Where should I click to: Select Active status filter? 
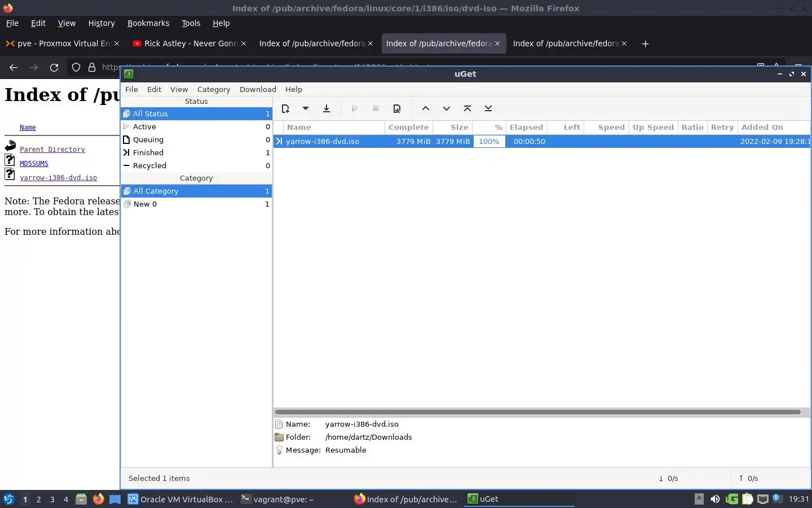[x=196, y=126]
